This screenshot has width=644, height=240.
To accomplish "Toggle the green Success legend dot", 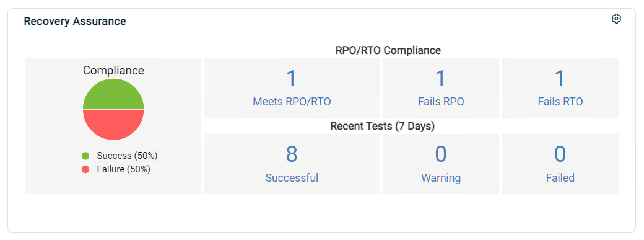I will pos(85,156).
